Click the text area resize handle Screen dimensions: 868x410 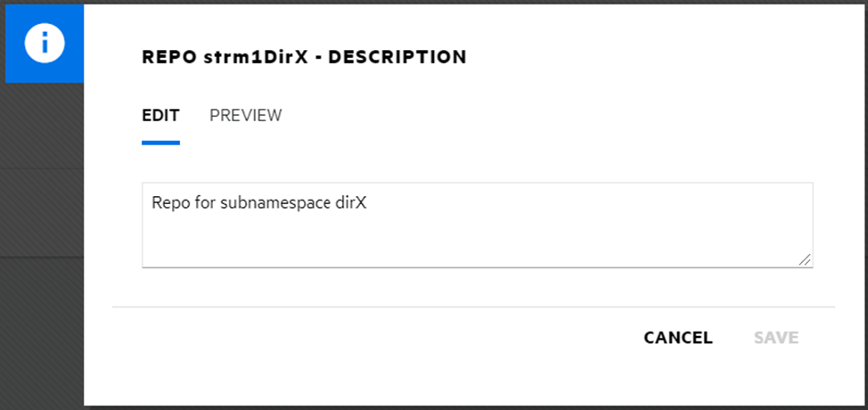point(805,259)
